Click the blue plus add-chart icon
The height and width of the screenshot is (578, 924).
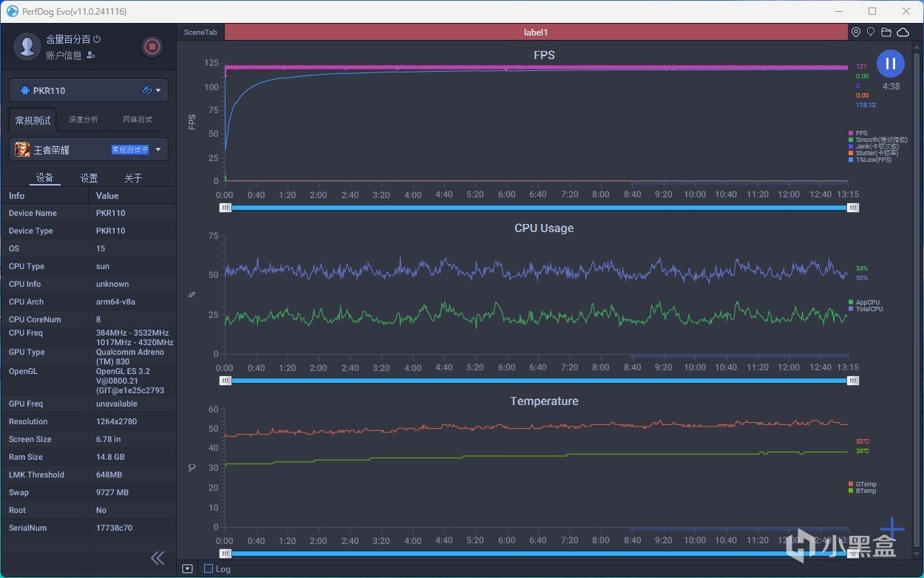click(x=892, y=528)
